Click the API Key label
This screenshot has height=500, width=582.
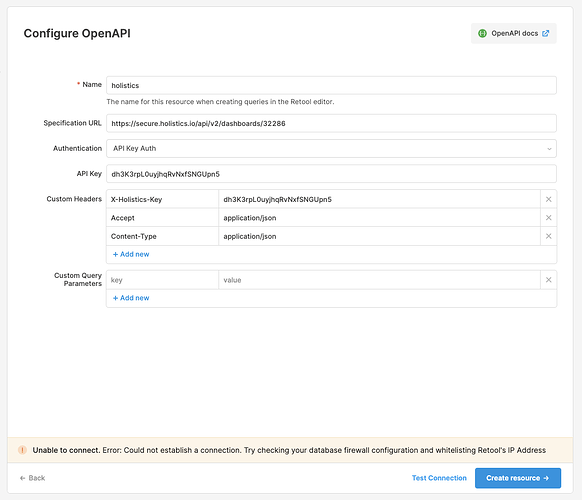click(x=89, y=173)
